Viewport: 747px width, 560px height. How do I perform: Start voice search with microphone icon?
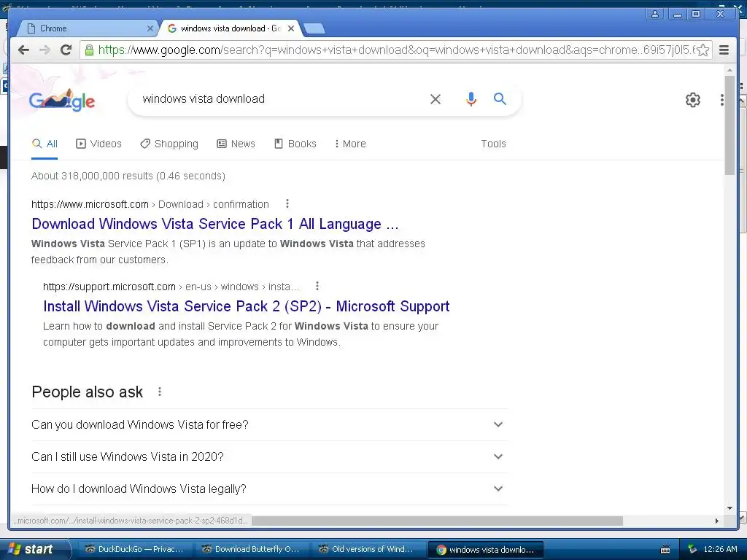tap(471, 99)
